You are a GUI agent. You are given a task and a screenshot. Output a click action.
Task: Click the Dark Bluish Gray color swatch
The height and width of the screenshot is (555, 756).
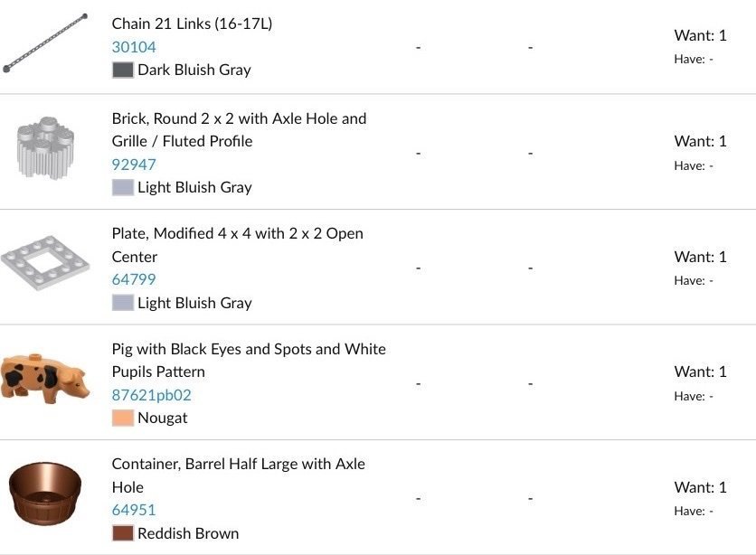(123, 71)
